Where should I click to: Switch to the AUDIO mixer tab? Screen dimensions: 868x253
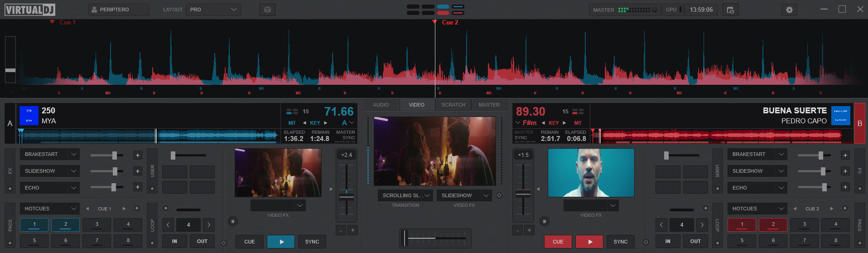click(381, 105)
